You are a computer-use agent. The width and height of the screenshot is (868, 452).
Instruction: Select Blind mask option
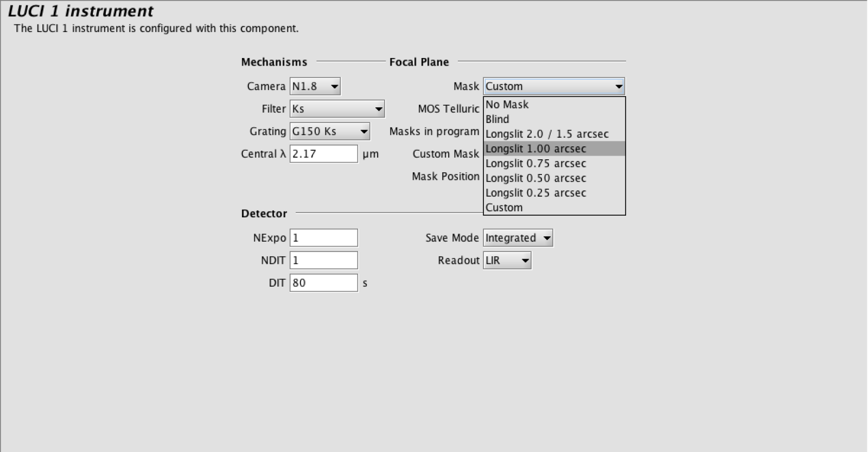pyautogui.click(x=554, y=119)
